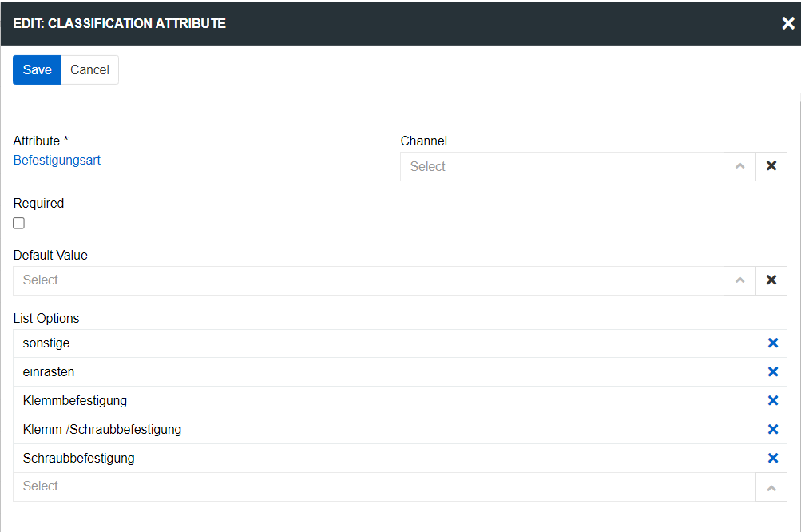801x532 pixels.
Task: Remove the "sonstige" list option
Action: tap(772, 343)
